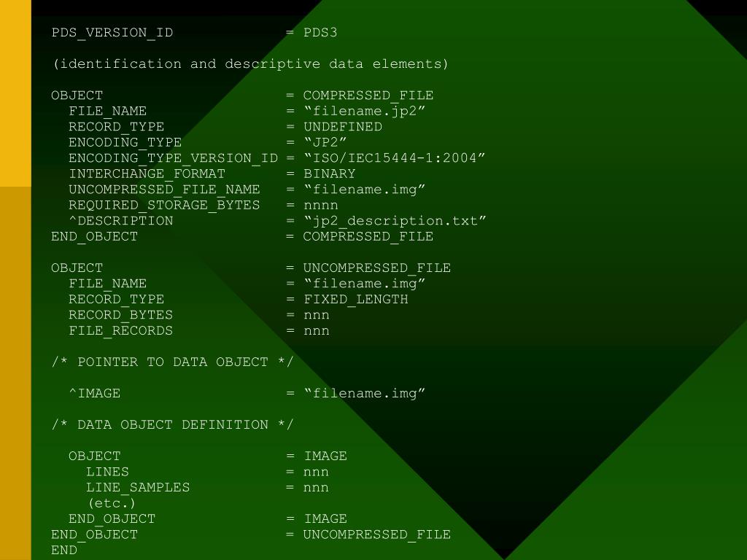Select the UNDEFINED record type value
Viewport: 747px width, 560px height.
pyautogui.click(x=343, y=127)
